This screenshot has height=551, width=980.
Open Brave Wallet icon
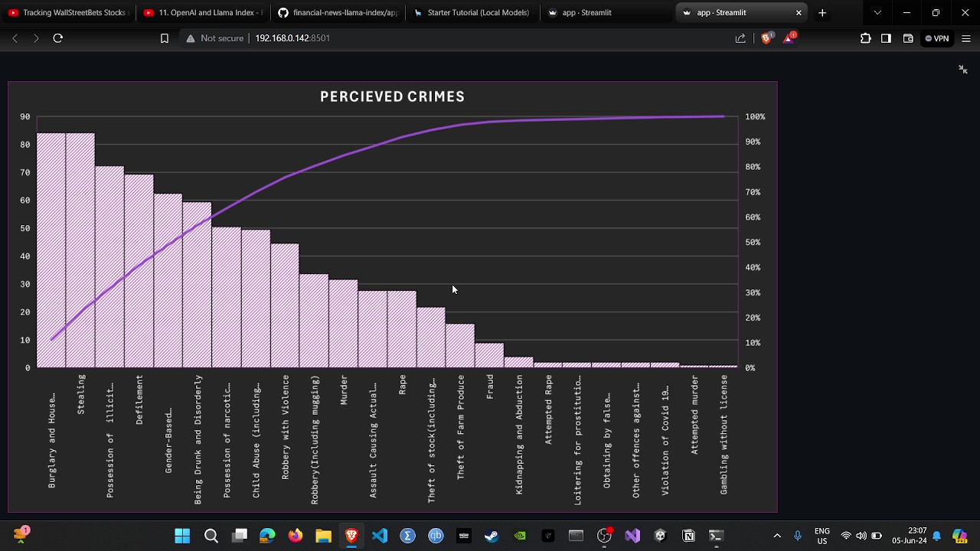click(x=908, y=38)
